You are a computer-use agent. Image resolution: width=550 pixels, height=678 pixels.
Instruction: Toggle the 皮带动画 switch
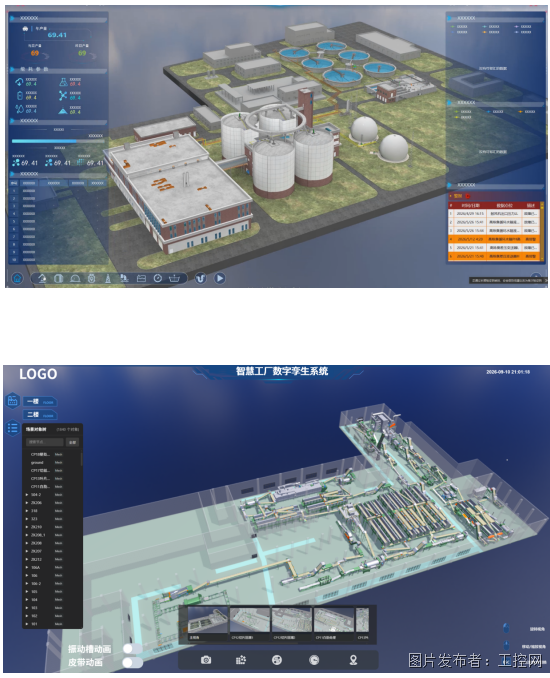(x=132, y=662)
